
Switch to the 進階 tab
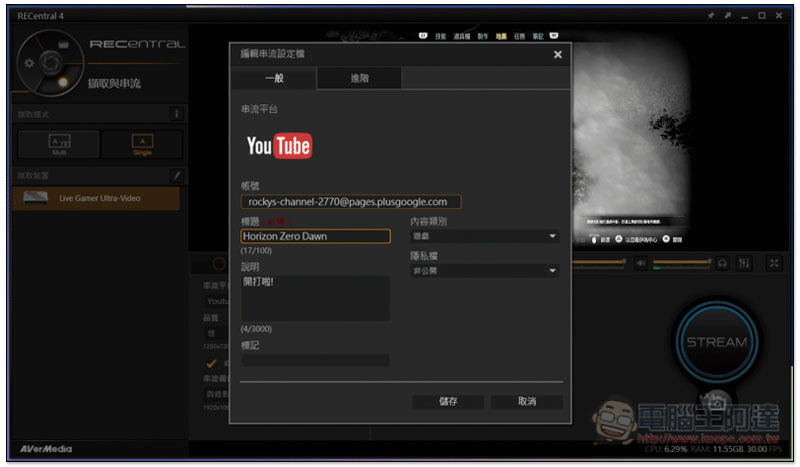point(359,78)
